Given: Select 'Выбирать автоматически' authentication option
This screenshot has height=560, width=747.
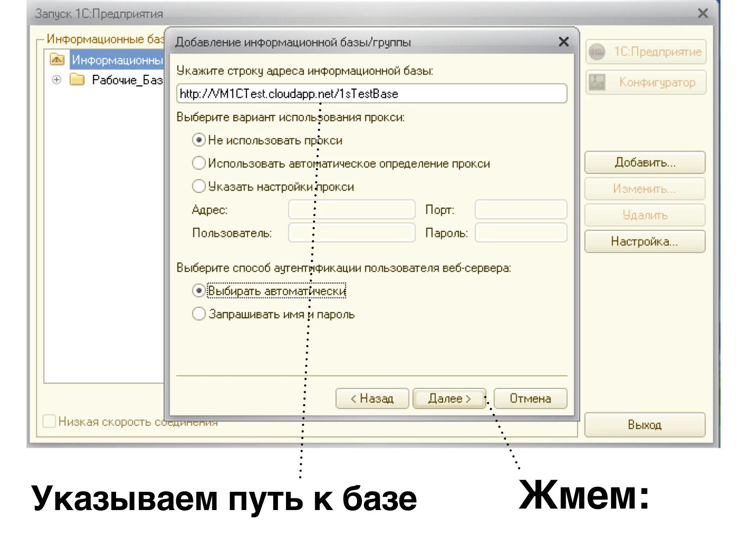Looking at the screenshot, I should tap(199, 291).
